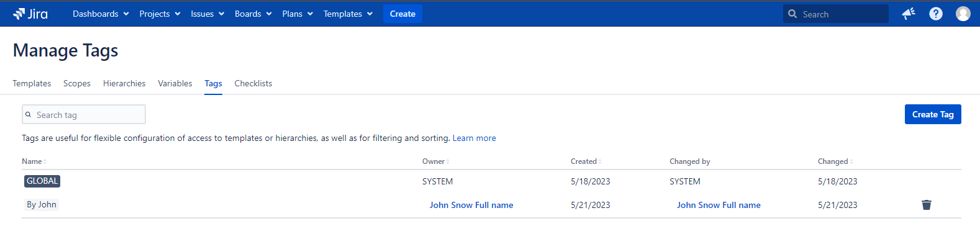Click the Create Tag button
The height and width of the screenshot is (226, 980).
tap(933, 114)
